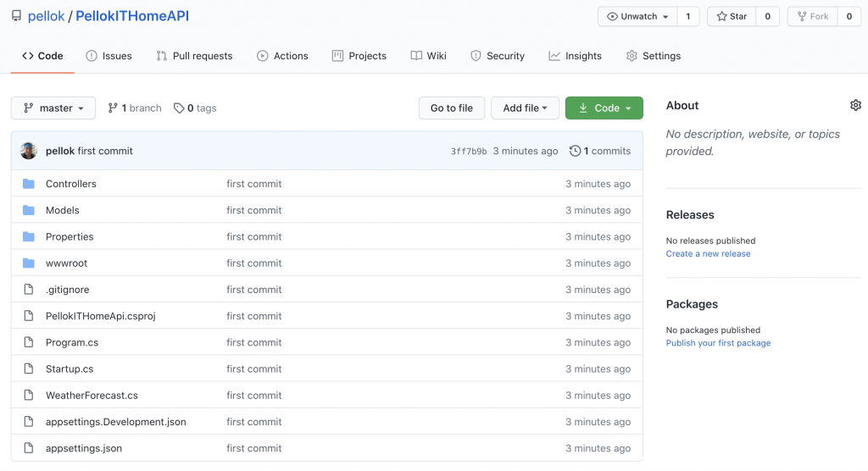Click the pellok avatar in commit bar
868x471 pixels.
[29, 151]
